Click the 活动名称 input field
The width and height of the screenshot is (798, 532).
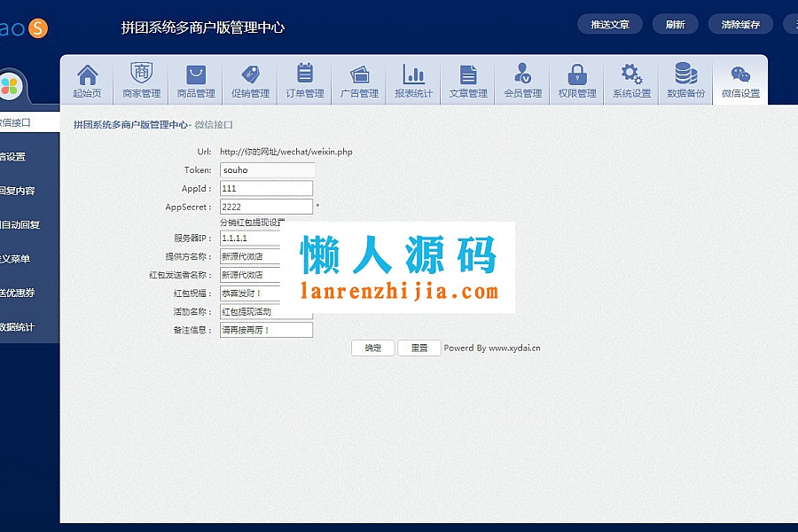[x=266, y=312]
